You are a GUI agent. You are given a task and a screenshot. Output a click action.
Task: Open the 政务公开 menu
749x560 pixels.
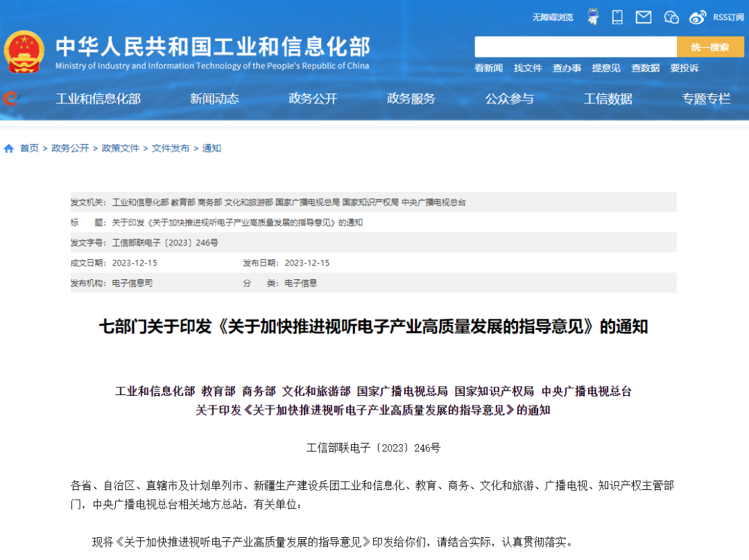coord(313,99)
